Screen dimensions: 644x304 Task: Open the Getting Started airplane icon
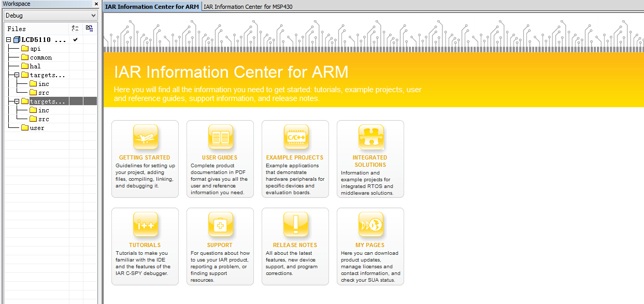click(145, 137)
